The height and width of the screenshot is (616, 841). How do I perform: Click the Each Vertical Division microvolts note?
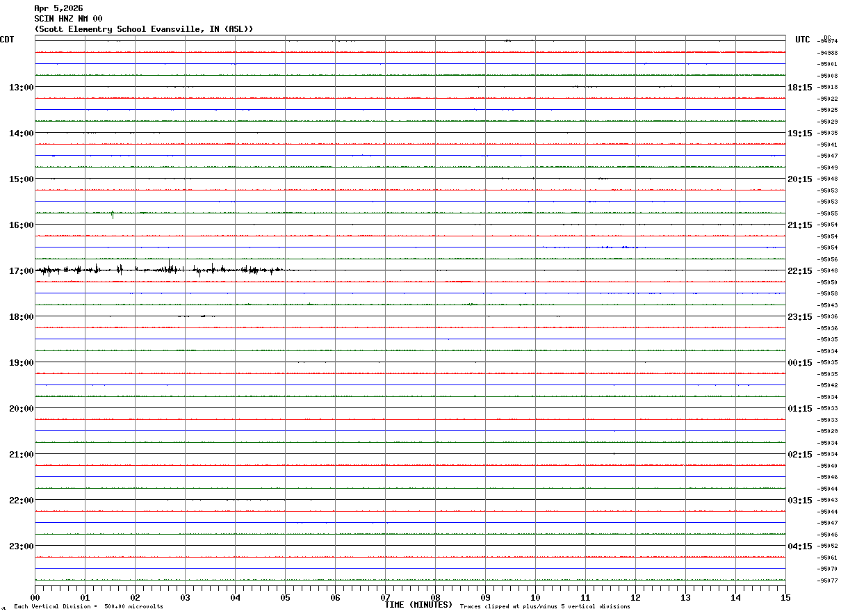click(88, 606)
